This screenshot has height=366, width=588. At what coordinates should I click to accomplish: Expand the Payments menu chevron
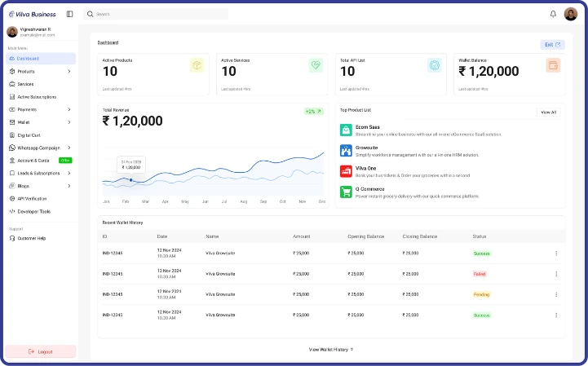click(69, 109)
